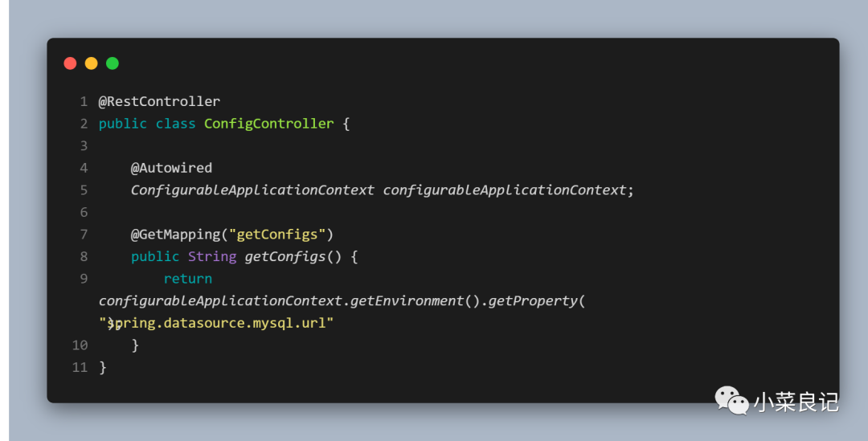The image size is (868, 441).
Task: Click the yellow minimize dot
Action: [x=91, y=63]
